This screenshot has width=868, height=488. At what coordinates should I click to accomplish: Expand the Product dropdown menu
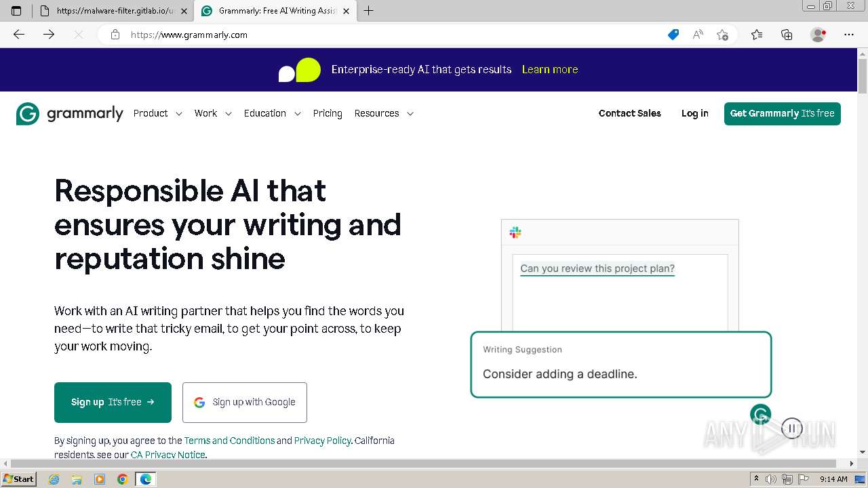pyautogui.click(x=157, y=113)
